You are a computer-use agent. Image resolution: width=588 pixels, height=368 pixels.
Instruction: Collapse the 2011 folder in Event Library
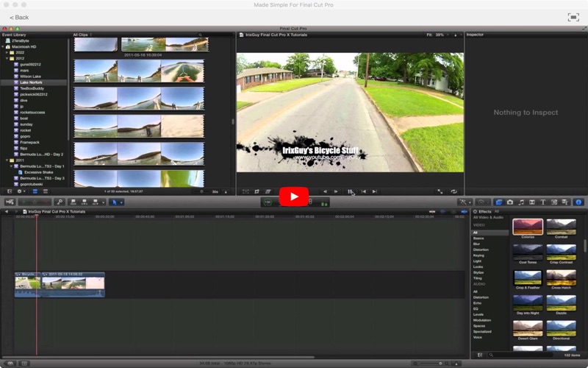pos(7,160)
